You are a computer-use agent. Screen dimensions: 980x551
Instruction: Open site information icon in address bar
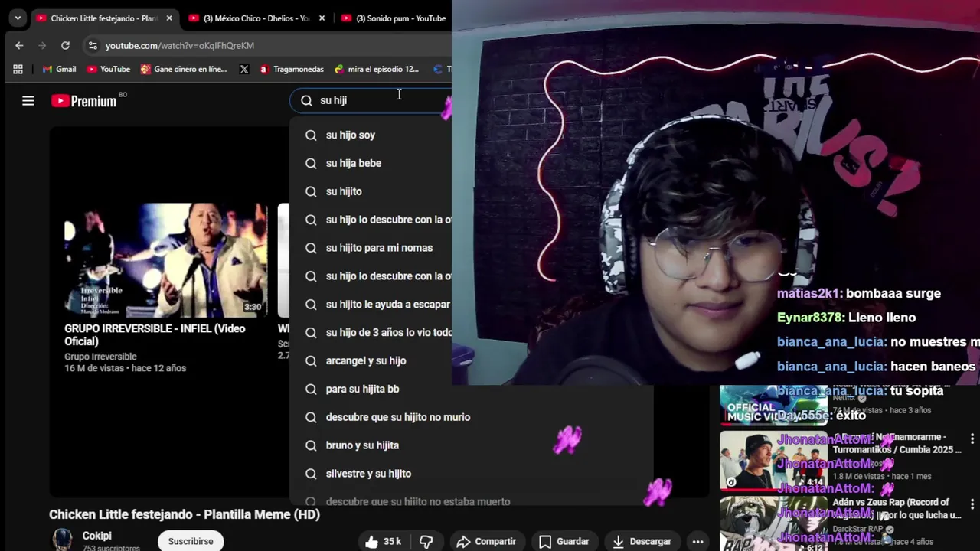93,45
